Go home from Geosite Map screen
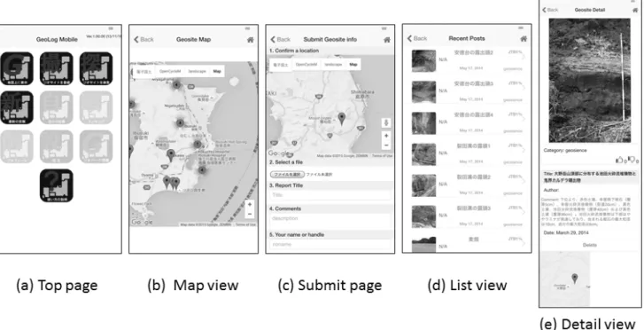This screenshot has width=644, height=330. click(250, 40)
